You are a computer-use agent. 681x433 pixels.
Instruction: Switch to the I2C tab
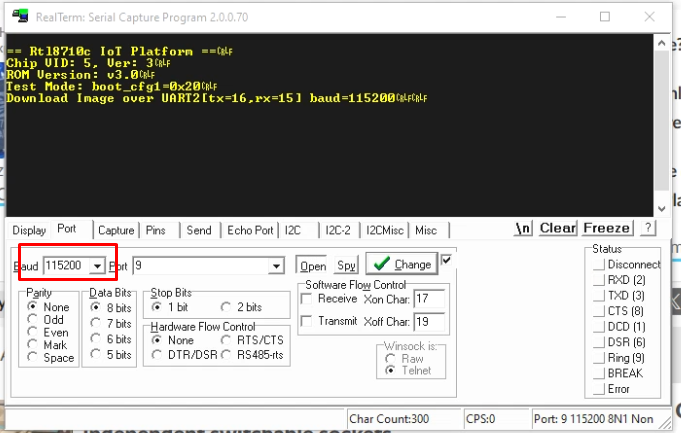(293, 230)
